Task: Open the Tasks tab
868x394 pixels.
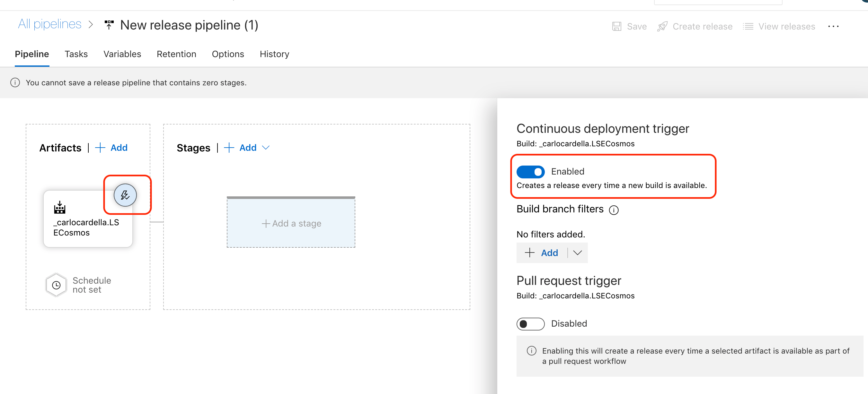Action: coord(76,54)
